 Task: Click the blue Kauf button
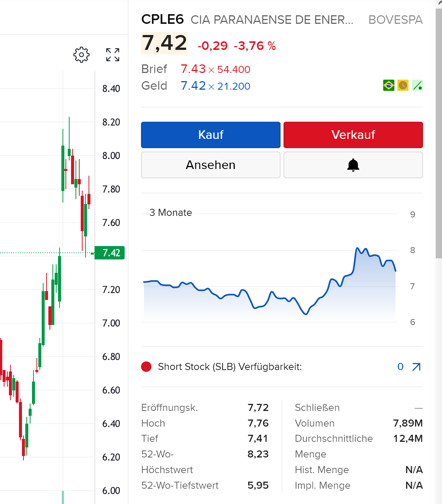211,135
